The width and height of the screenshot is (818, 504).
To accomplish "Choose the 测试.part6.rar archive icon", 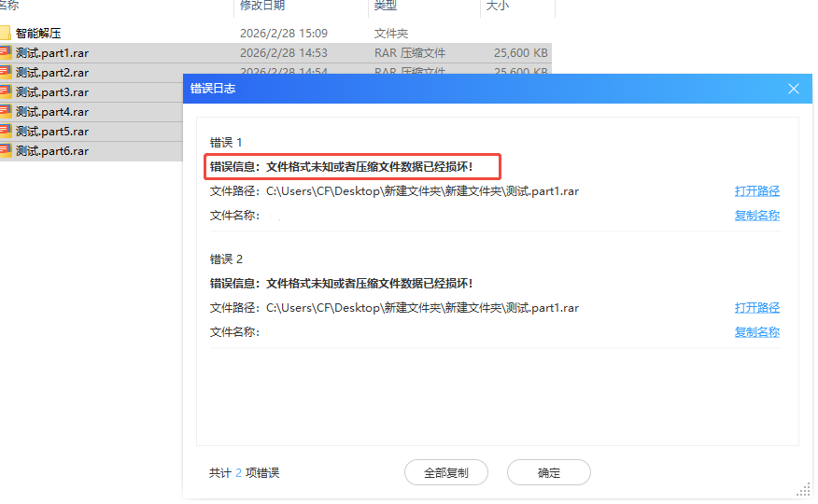I will (x=6, y=151).
